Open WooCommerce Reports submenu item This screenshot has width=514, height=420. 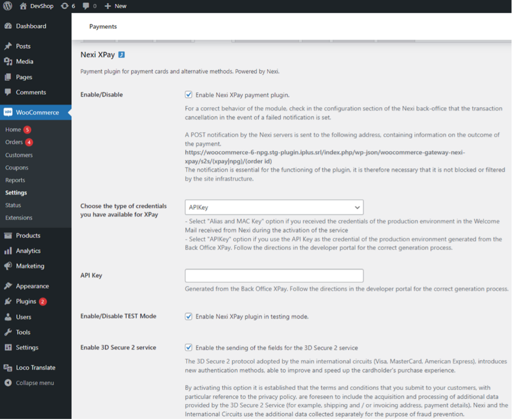[x=15, y=180]
